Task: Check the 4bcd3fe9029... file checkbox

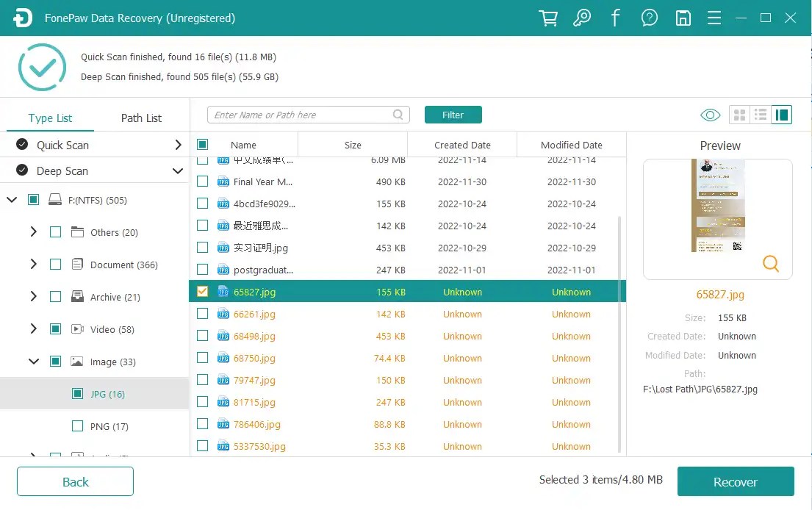Action: coord(203,204)
